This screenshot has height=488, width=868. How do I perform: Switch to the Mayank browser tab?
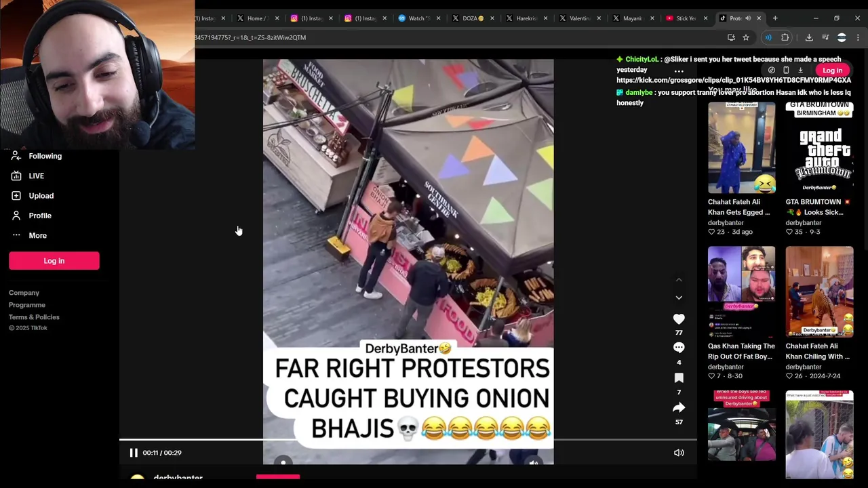click(x=633, y=18)
